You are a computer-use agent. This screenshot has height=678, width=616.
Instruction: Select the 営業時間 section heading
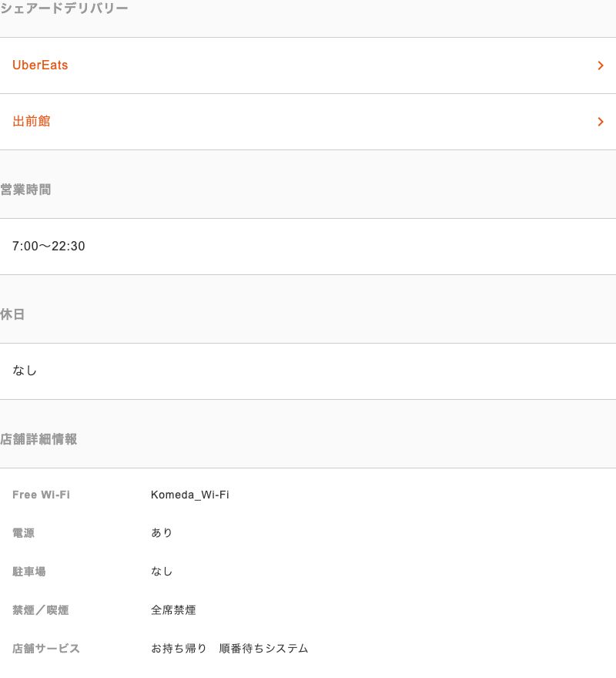pos(25,190)
